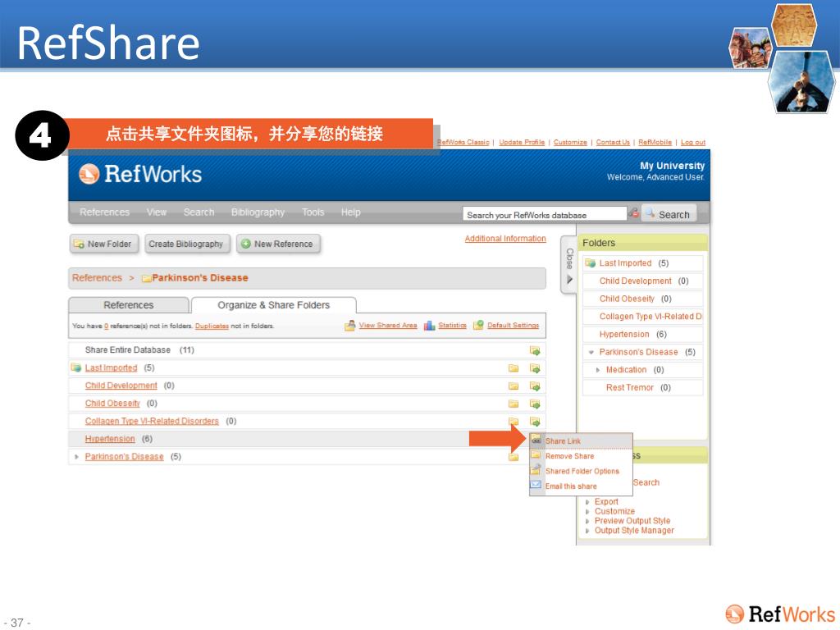Click the Search button next to the search box
The height and width of the screenshot is (630, 840).
point(669,214)
